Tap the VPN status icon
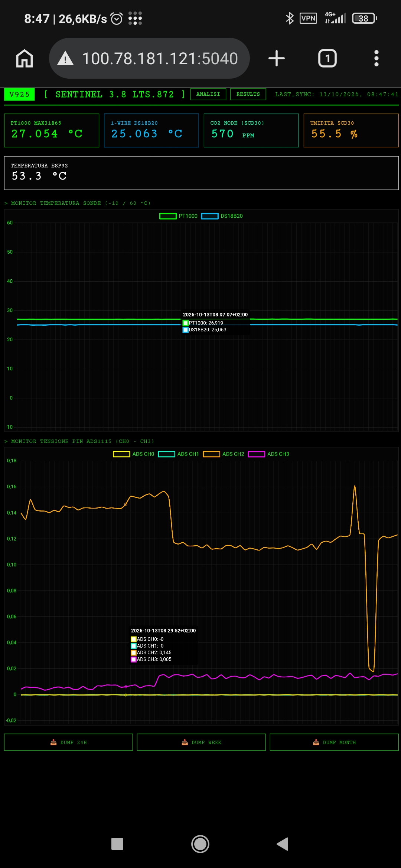 pos(309,18)
